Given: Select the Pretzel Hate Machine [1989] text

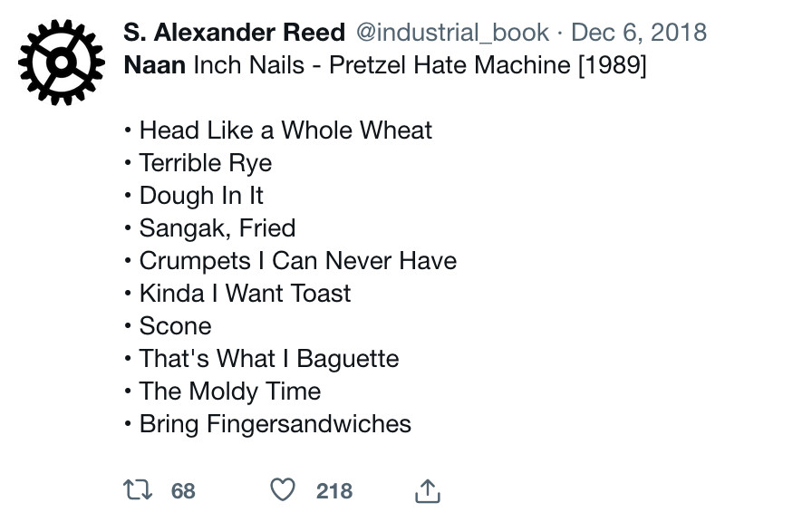Looking at the screenshot, I should pyautogui.click(x=488, y=65).
